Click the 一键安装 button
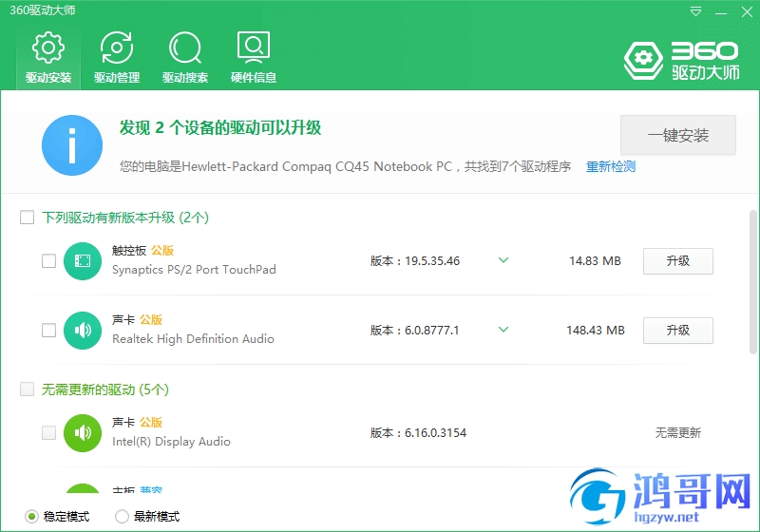Screen dimensions: 760x532 (678, 135)
